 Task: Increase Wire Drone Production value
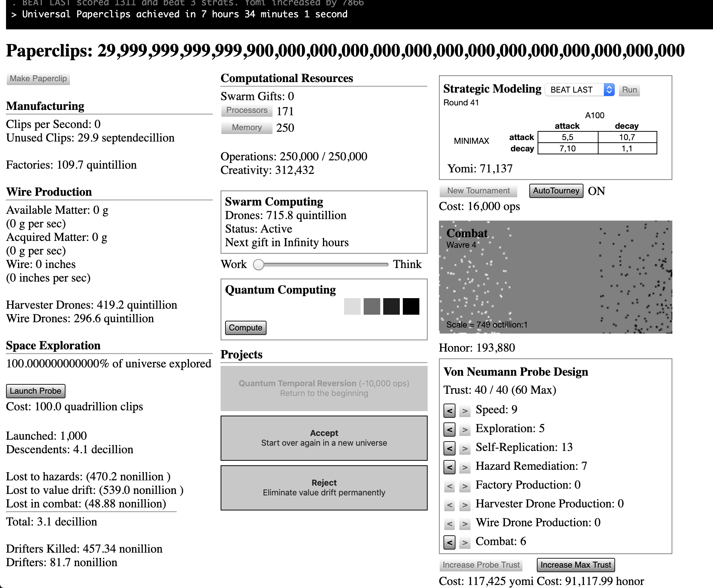click(x=465, y=523)
